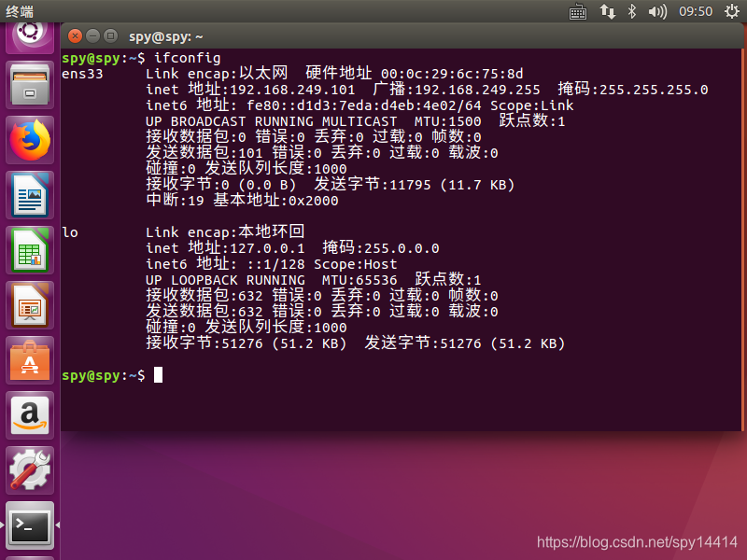
Task: Open the Files manager in launcher
Action: [30, 85]
